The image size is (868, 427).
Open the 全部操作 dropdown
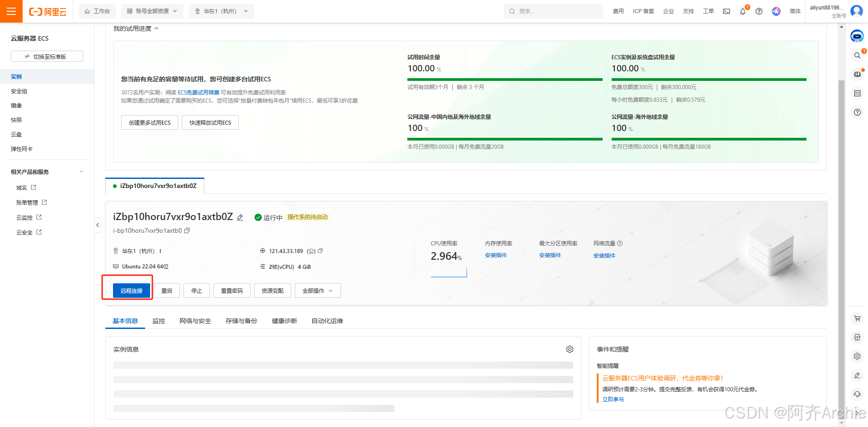pyautogui.click(x=318, y=291)
